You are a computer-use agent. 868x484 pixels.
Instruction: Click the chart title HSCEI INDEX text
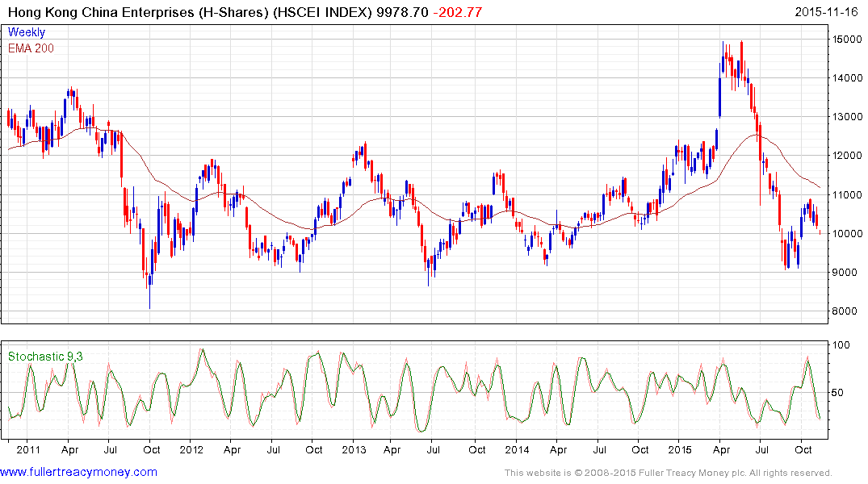(x=323, y=12)
